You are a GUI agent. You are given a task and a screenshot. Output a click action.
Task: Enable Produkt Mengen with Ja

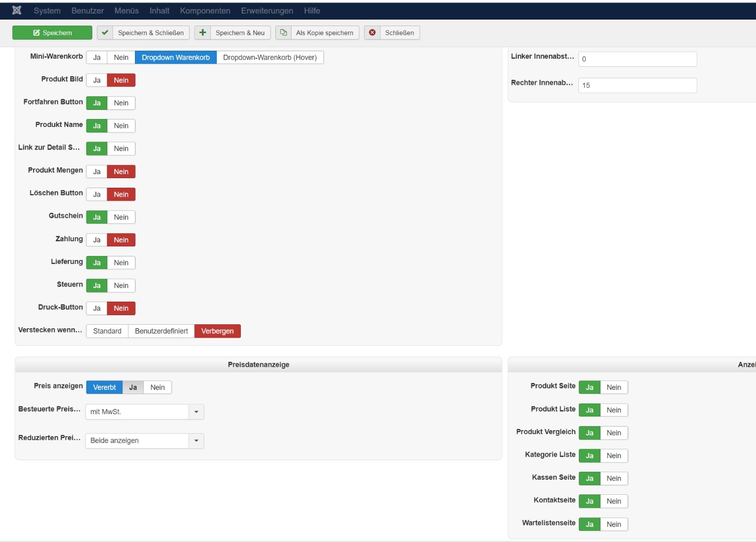[x=97, y=172]
